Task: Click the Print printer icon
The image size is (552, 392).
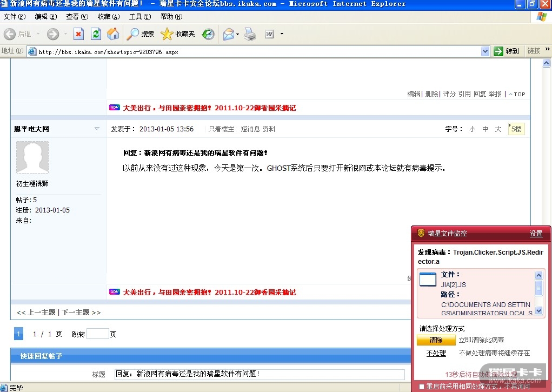Action: click(x=250, y=34)
